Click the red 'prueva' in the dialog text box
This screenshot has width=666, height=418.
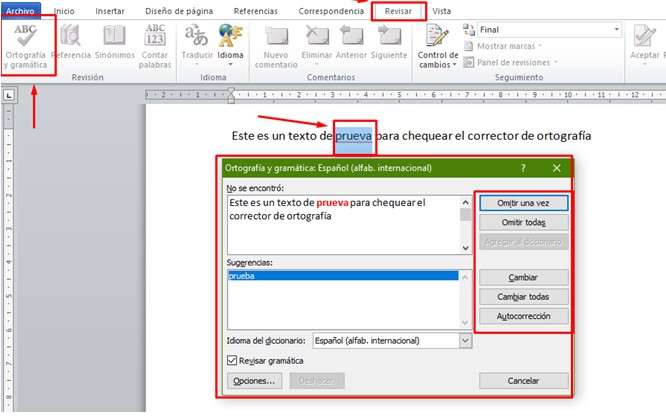(x=332, y=203)
